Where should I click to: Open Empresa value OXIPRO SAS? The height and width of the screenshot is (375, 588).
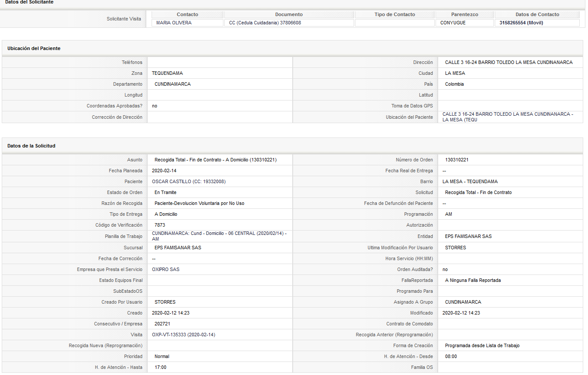pos(166,269)
